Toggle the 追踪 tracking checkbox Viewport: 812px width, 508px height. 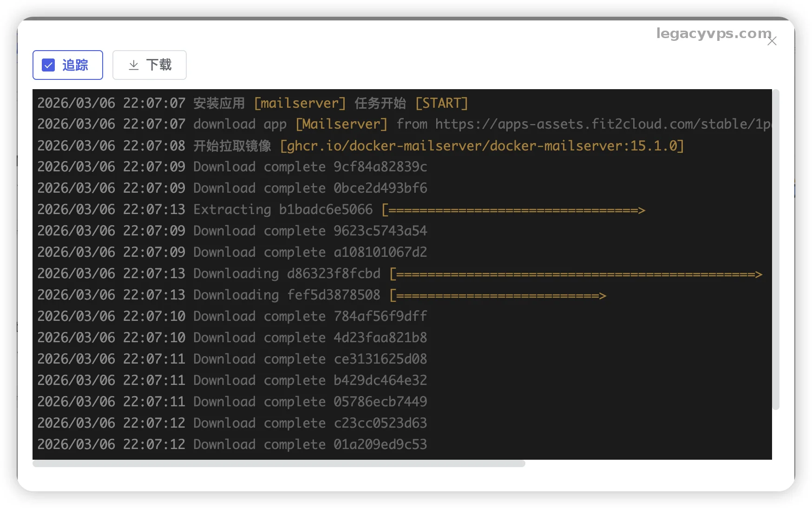coord(49,65)
